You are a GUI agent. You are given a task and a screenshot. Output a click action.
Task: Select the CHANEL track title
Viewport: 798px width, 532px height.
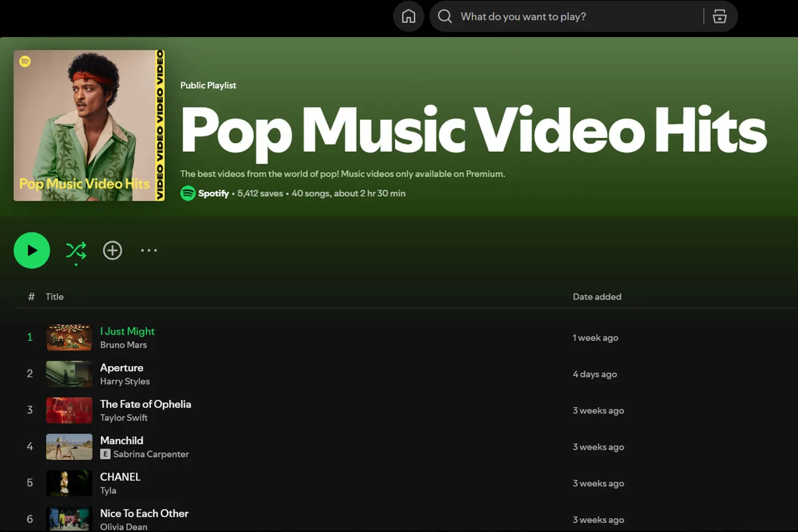pos(120,477)
